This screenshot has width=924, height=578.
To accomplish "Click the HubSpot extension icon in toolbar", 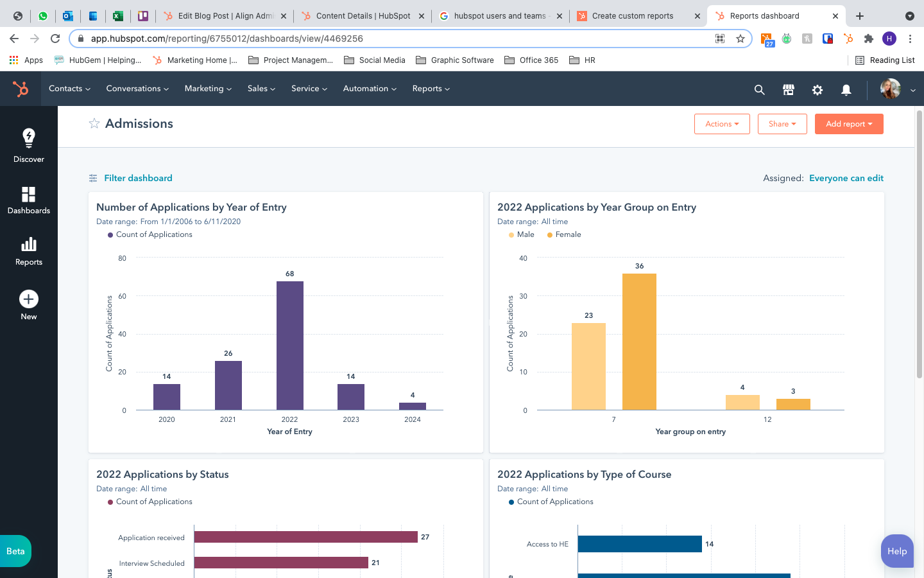I will (x=848, y=39).
